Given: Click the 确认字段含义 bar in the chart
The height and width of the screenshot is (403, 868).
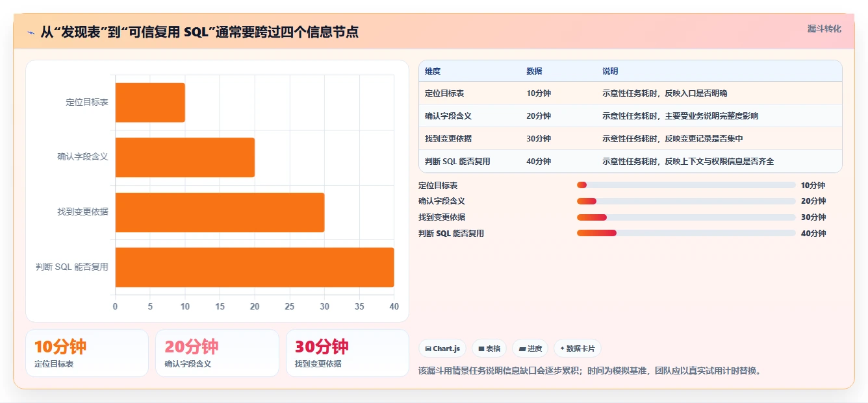Looking at the screenshot, I should point(185,157).
